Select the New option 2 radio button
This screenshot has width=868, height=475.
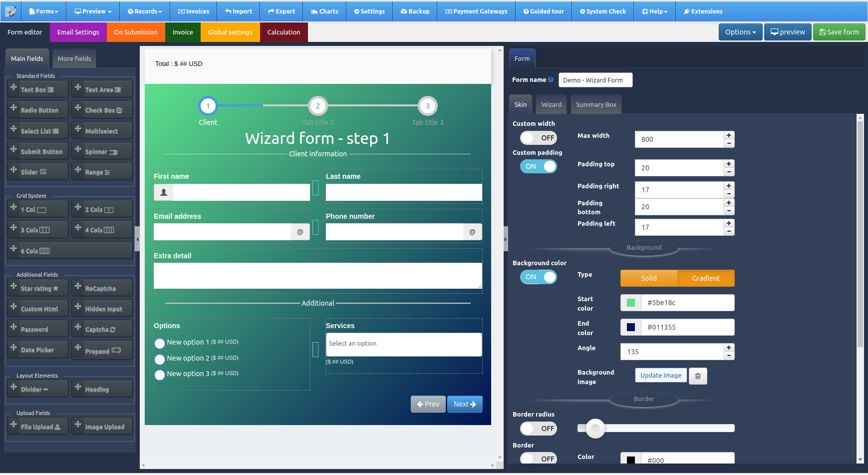[160, 359]
